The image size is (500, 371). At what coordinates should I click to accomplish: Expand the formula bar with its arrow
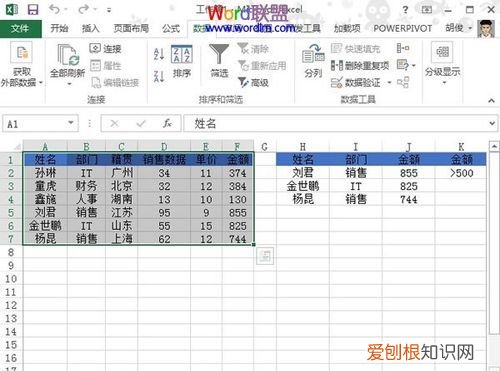(x=492, y=124)
